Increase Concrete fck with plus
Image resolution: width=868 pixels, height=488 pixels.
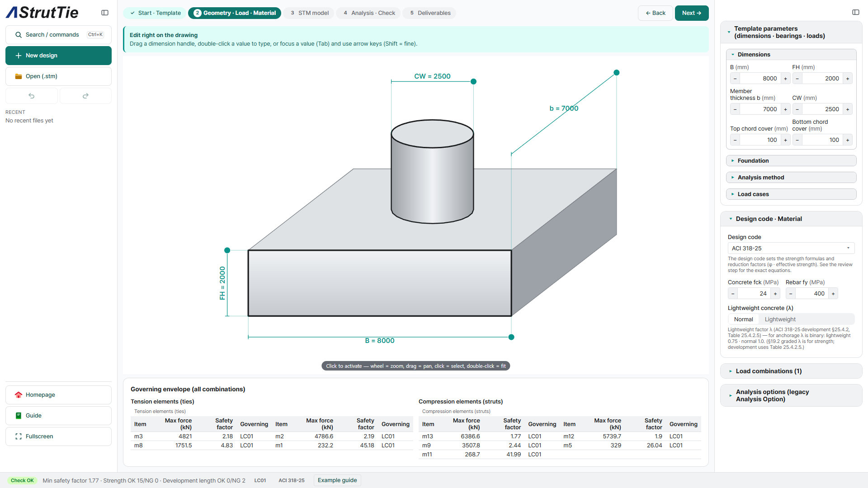pyautogui.click(x=775, y=294)
